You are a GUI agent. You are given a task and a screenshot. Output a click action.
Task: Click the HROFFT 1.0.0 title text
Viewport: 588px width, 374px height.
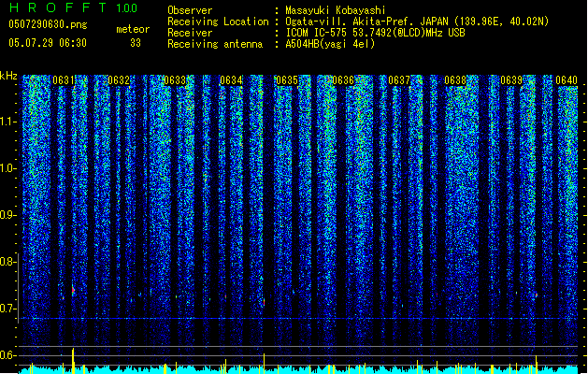pyautogui.click(x=73, y=7)
